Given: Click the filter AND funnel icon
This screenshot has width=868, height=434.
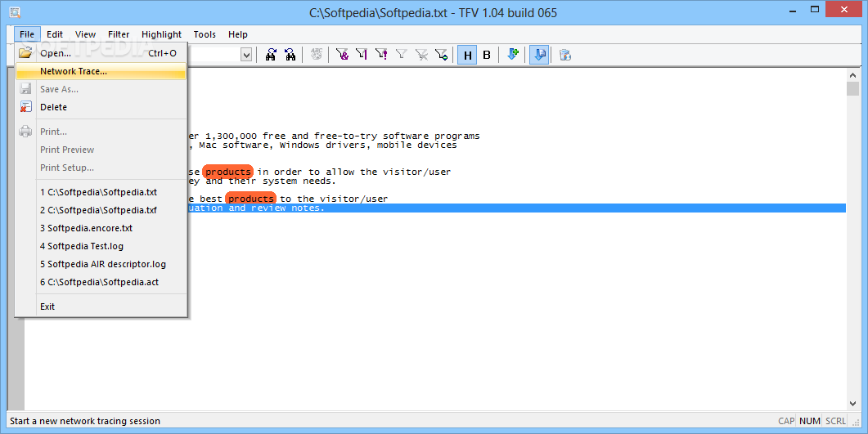Looking at the screenshot, I should point(342,54).
